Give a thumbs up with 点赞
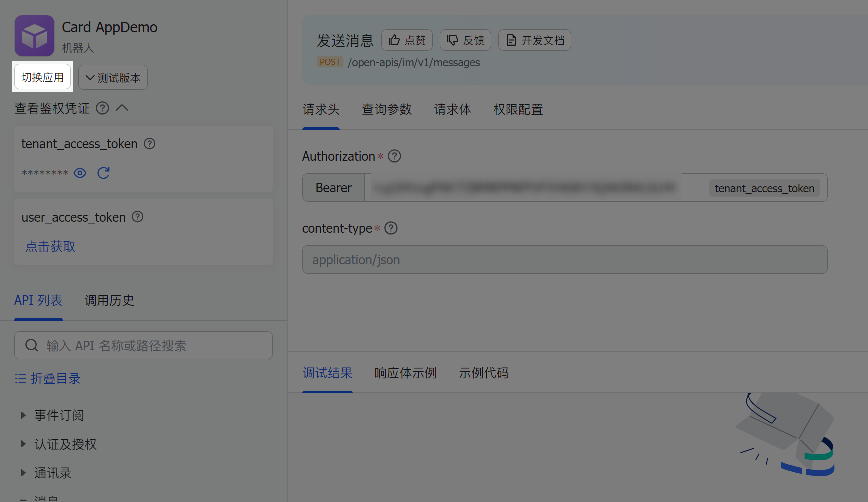Screen dimensions: 868x502 pyautogui.click(x=407, y=40)
